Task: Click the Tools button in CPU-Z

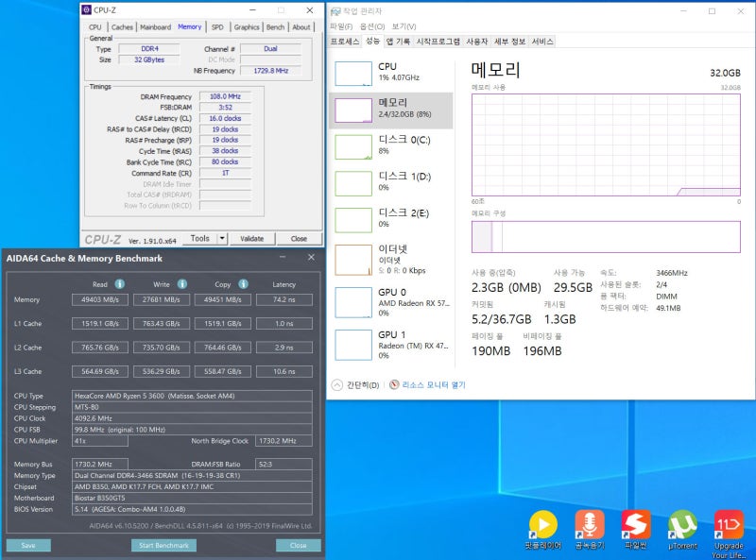Action: point(200,238)
